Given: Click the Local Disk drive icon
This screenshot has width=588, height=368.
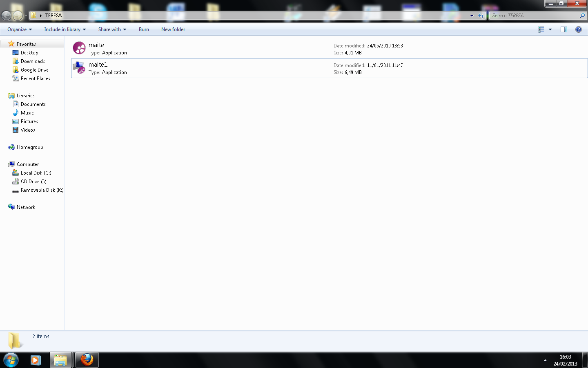Looking at the screenshot, I should (16, 173).
